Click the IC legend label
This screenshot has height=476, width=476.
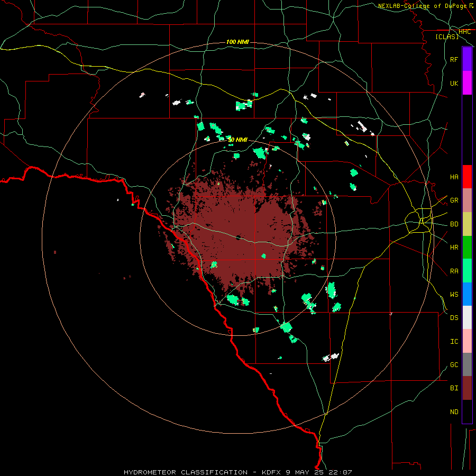click(454, 342)
